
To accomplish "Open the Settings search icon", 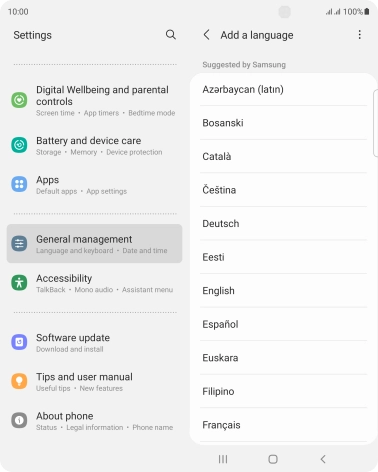I will (x=171, y=35).
